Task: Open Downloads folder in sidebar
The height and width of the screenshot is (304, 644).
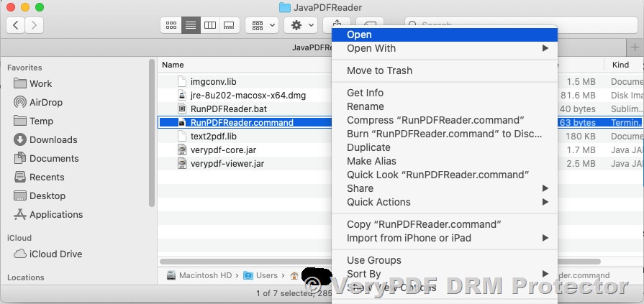Action: click(53, 139)
